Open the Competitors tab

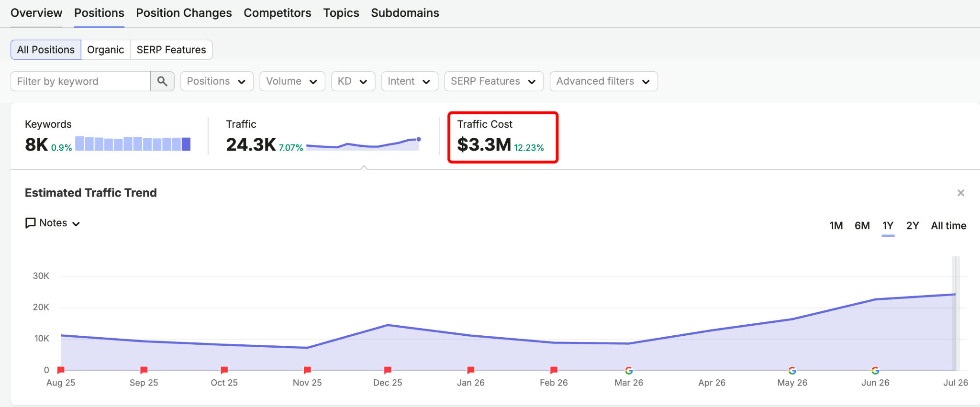pyautogui.click(x=278, y=13)
